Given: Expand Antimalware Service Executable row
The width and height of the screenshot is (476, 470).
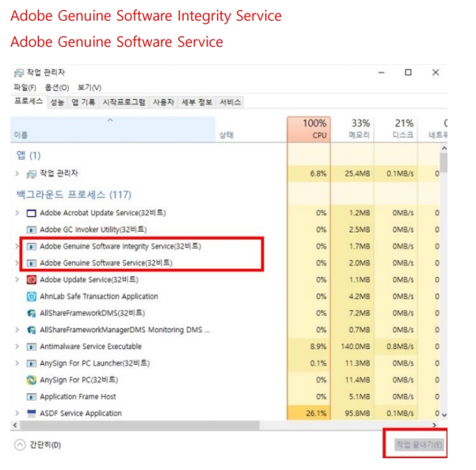Looking at the screenshot, I should click(17, 347).
